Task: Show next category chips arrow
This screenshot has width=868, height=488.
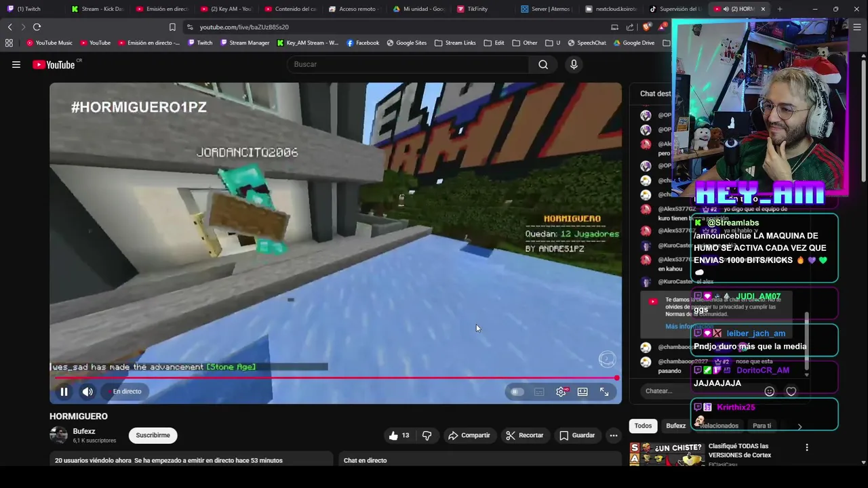Action: tap(800, 426)
